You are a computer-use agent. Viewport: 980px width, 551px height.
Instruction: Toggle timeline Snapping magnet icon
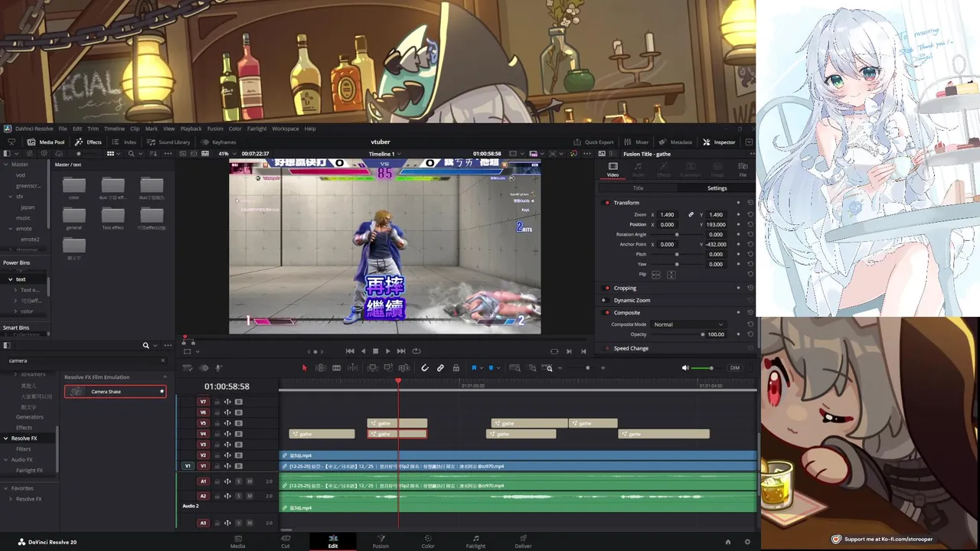coord(425,368)
